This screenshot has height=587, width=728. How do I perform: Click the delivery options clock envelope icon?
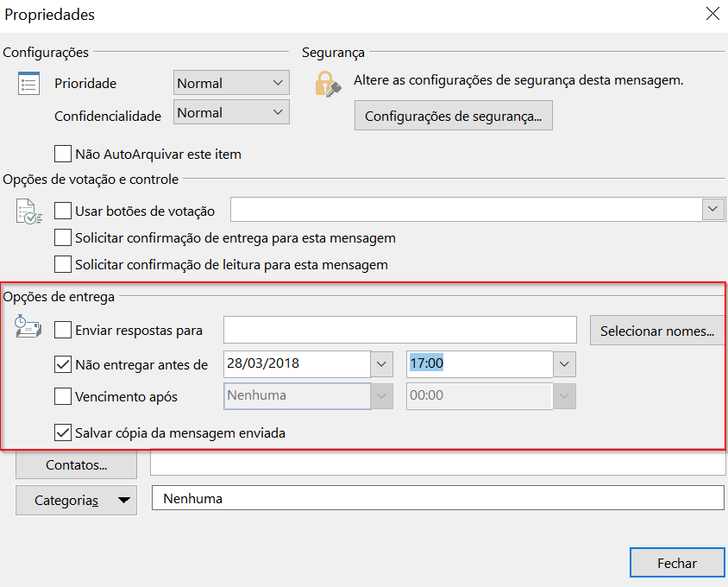coord(28,326)
